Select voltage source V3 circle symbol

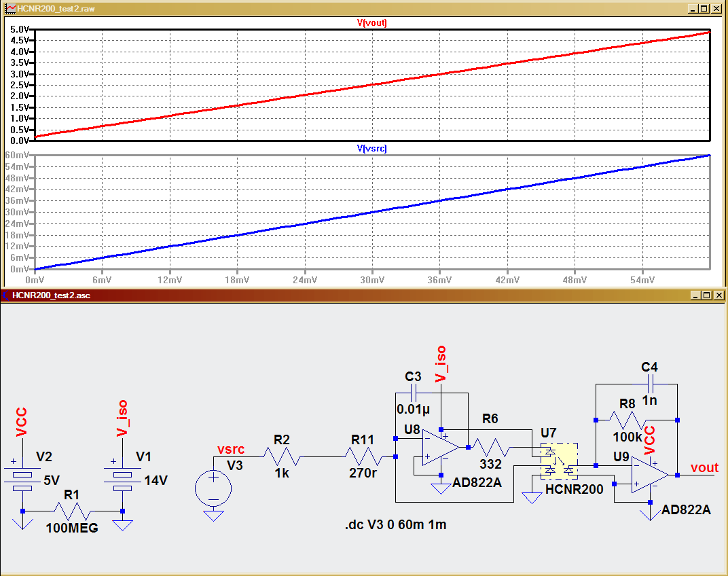(x=213, y=488)
